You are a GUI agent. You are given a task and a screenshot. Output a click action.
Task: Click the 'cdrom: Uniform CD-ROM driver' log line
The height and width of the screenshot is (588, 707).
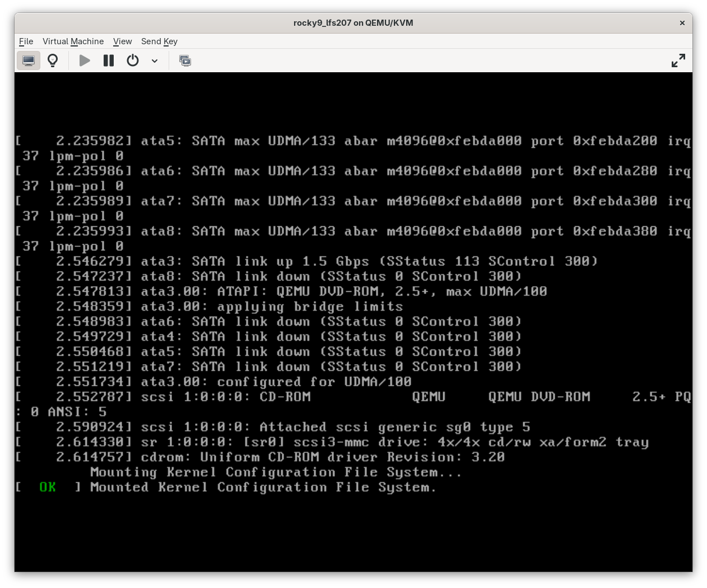322,457
